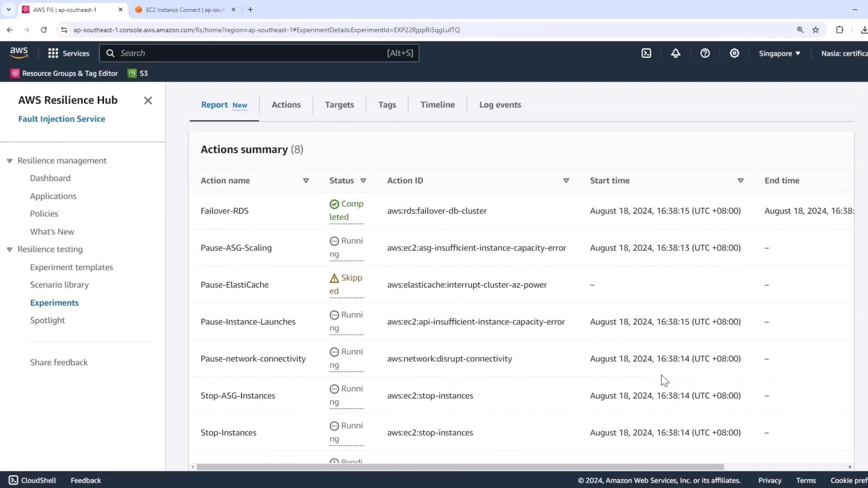Close the EC2 Instance Connect tab
Screen dimensions: 868x488
click(x=233, y=9)
